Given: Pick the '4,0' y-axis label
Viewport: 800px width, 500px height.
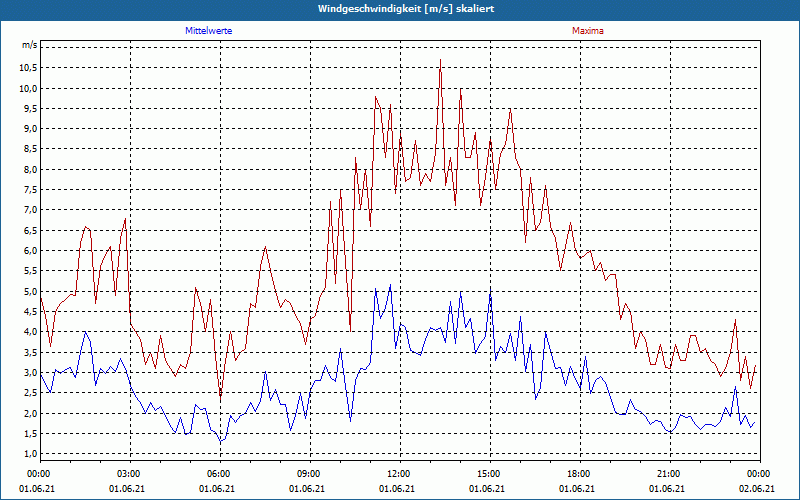Looking at the screenshot, I should (31, 332).
